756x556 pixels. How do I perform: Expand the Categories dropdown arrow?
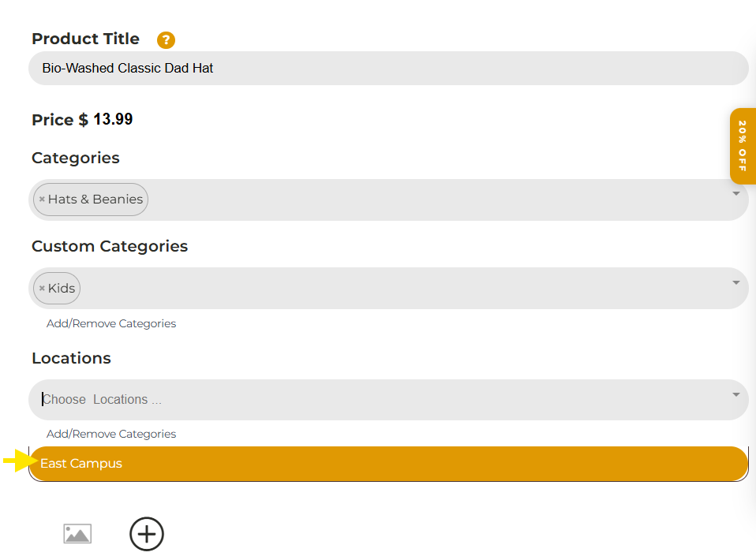(735, 194)
